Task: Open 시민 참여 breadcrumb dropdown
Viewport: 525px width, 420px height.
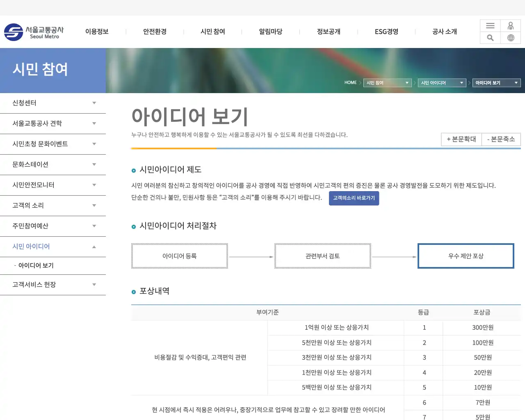Action: [x=388, y=83]
